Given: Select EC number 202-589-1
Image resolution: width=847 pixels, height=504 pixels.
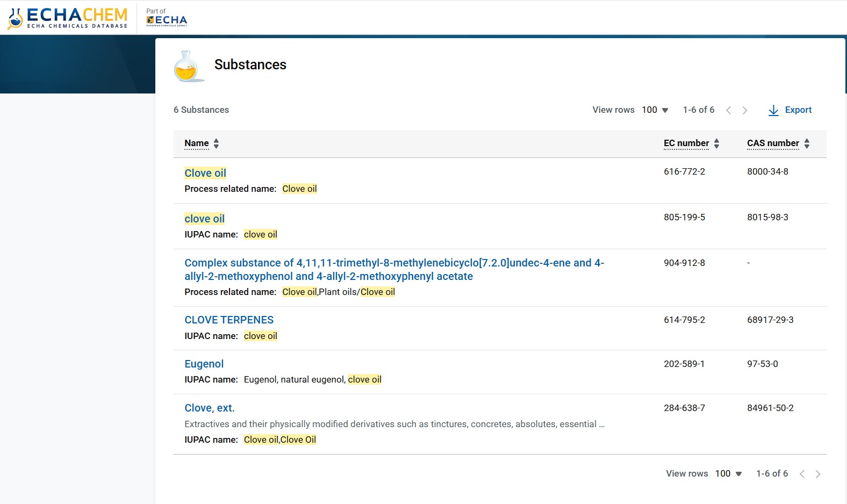Looking at the screenshot, I should point(684,364).
